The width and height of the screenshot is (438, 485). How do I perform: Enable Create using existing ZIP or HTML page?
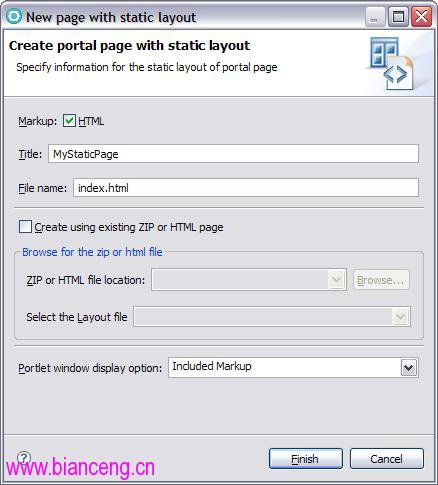[x=25, y=227]
